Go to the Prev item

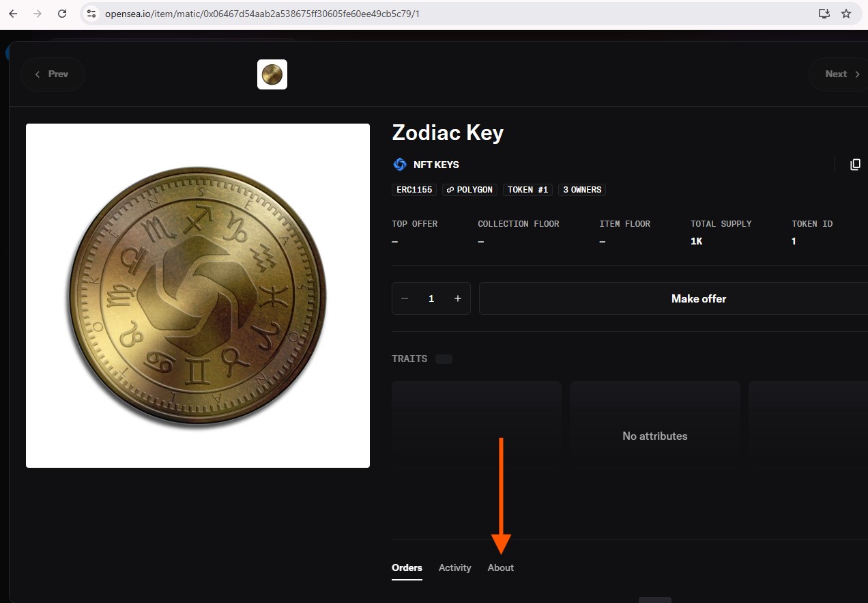53,74
